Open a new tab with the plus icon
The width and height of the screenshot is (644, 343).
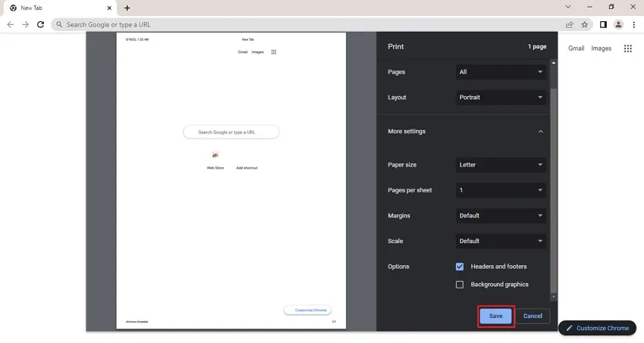(127, 8)
